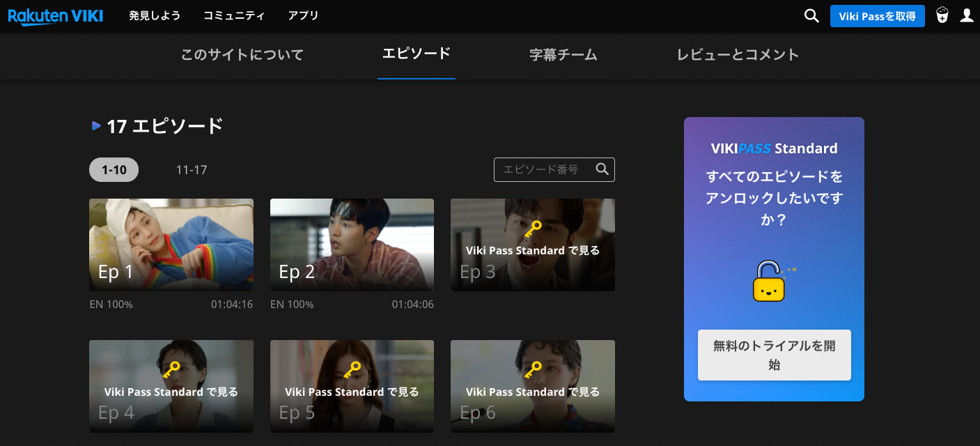
Task: Click the blue triangle beside 17 エピソード
Action: click(x=96, y=125)
